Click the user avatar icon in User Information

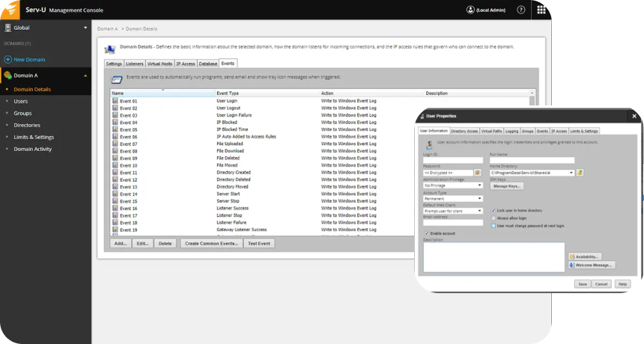click(x=429, y=145)
